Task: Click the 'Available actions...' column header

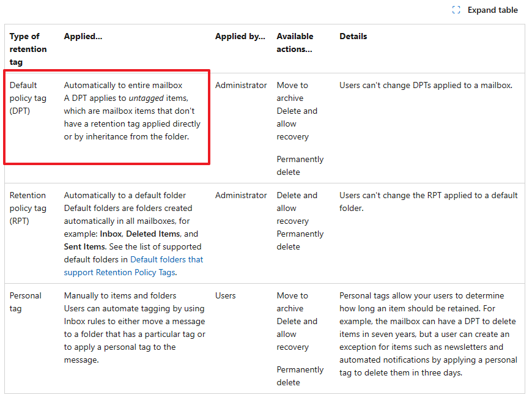Action: [295, 43]
